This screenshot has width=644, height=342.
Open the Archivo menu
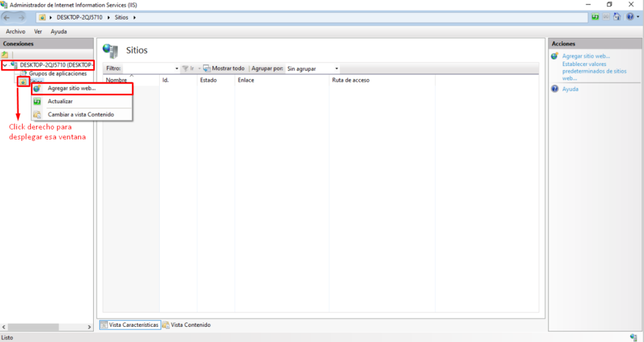pyautogui.click(x=16, y=31)
